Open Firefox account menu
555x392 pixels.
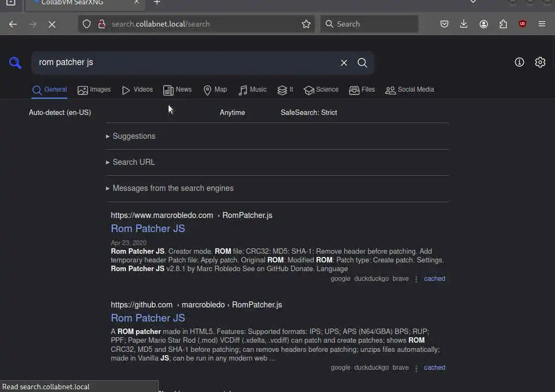483,24
